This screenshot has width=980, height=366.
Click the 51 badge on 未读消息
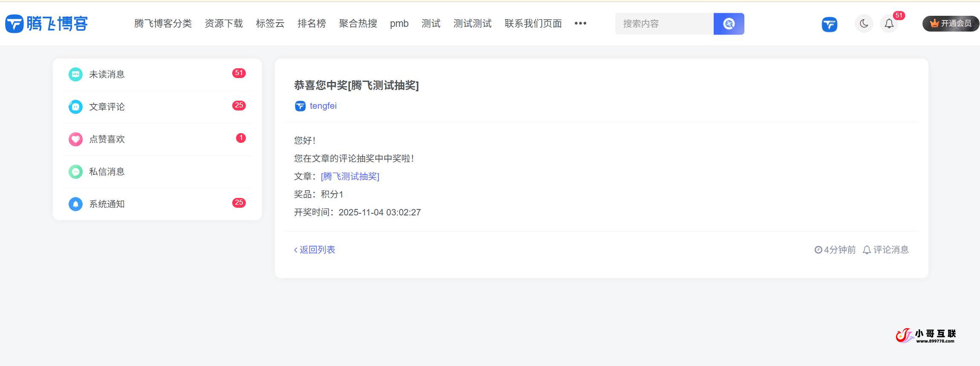tap(239, 73)
